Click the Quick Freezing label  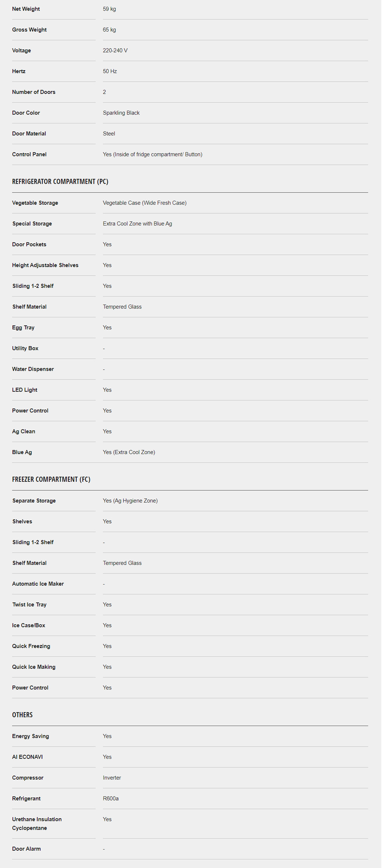(31, 646)
